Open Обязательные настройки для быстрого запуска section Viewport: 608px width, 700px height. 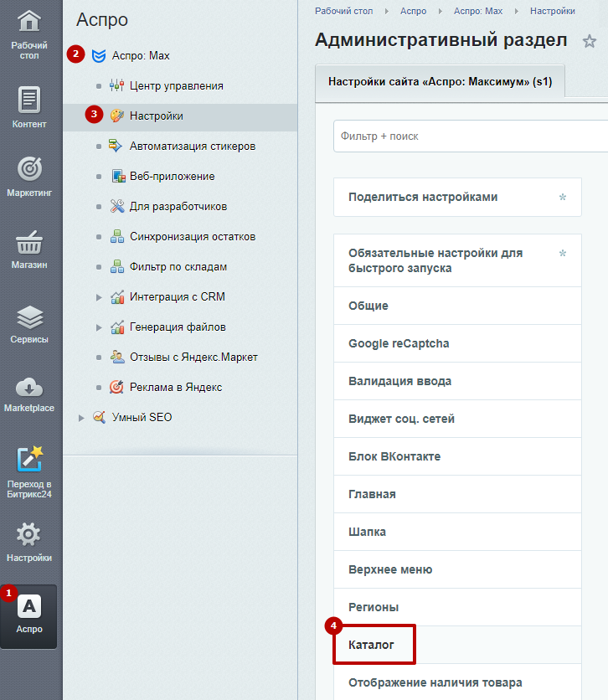pyautogui.click(x=457, y=260)
